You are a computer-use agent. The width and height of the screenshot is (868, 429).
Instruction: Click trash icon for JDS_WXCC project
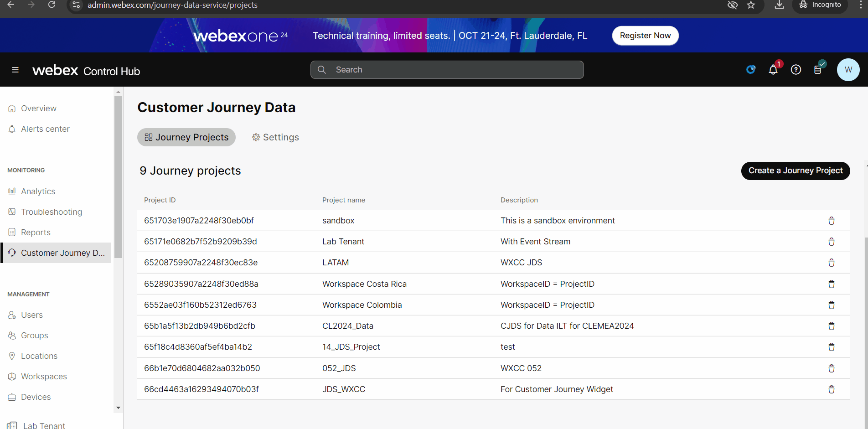[x=831, y=389]
